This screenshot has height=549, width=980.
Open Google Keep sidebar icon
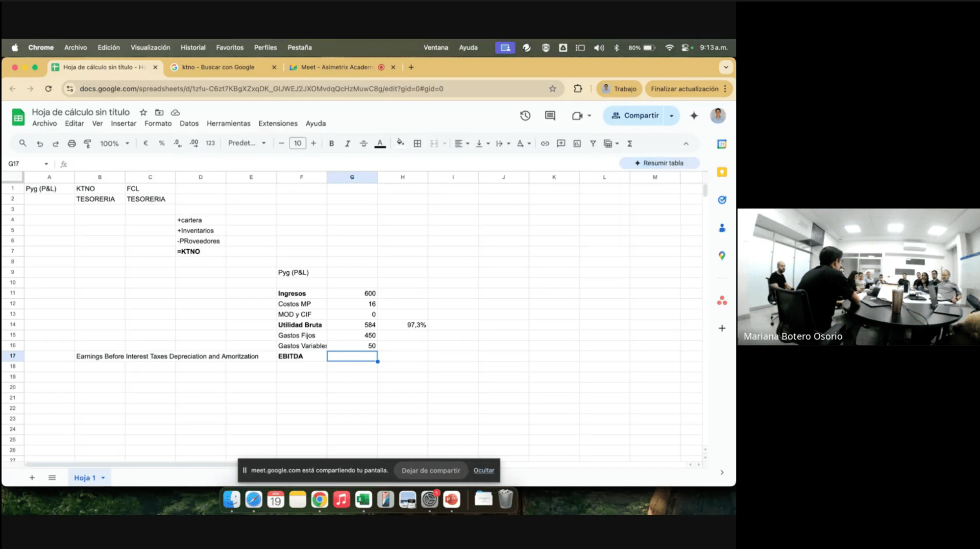click(722, 172)
